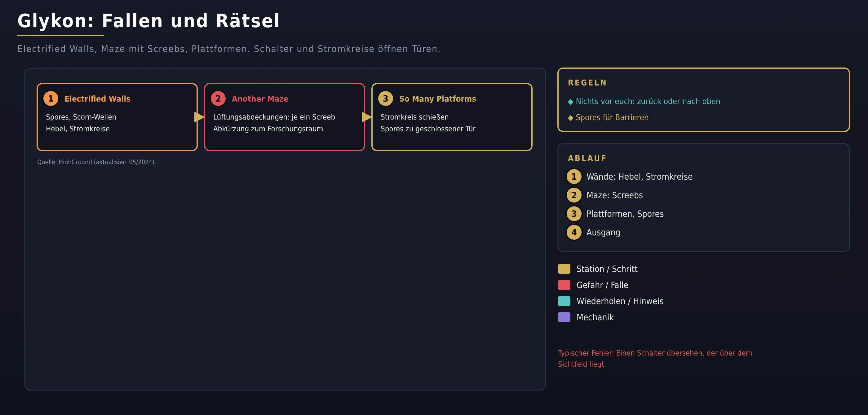Click the yellow Station / Schritt legend swatch
This screenshot has height=415, width=868.
[x=564, y=269]
